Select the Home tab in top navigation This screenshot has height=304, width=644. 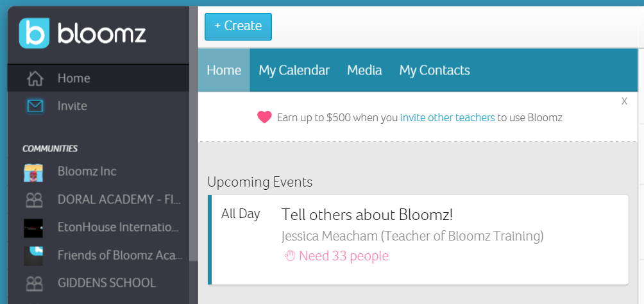click(224, 71)
